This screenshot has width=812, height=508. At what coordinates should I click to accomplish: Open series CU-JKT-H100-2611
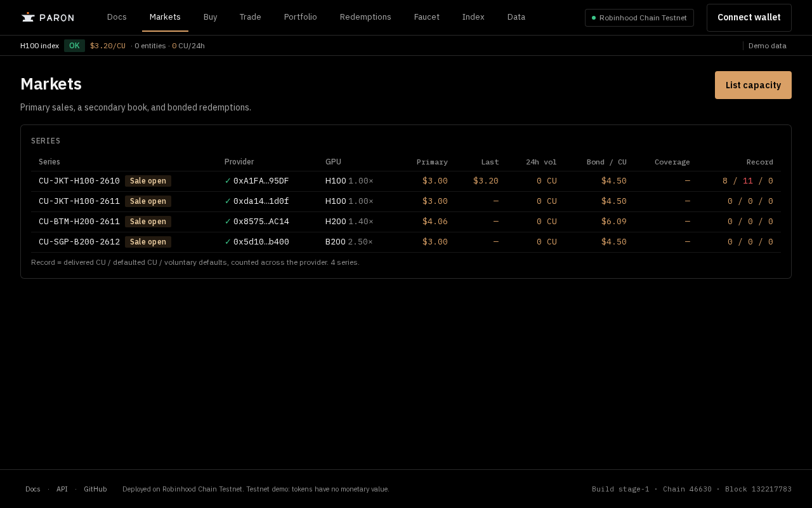pyautogui.click(x=79, y=201)
